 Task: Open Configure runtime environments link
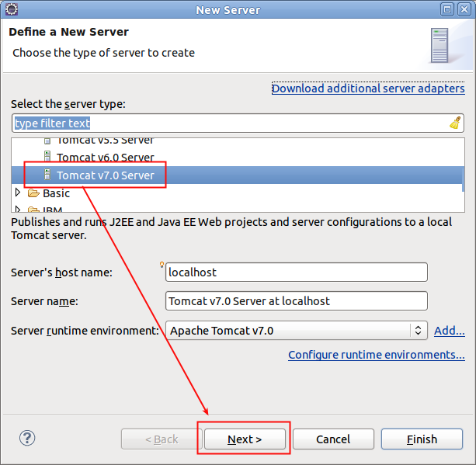(377, 355)
